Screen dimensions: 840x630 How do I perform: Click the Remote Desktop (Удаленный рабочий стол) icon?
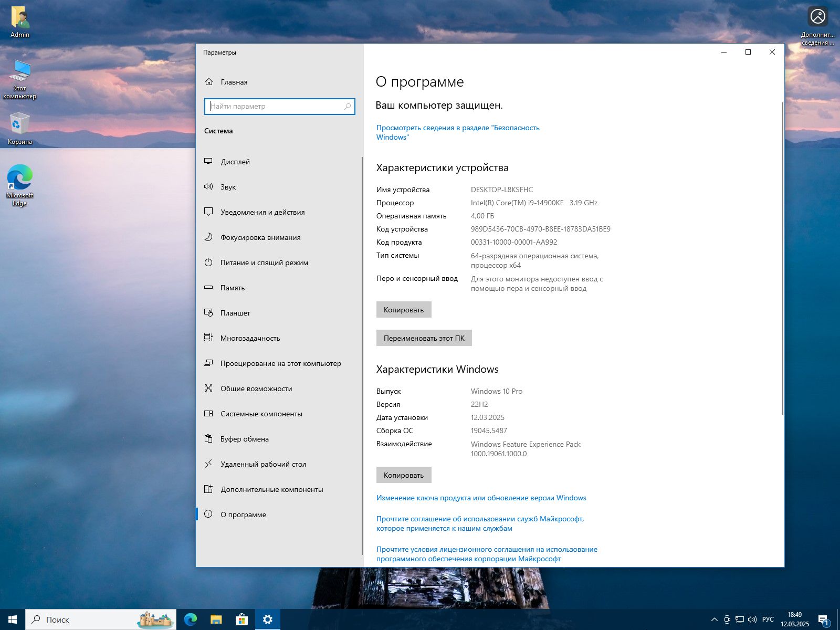point(208,464)
